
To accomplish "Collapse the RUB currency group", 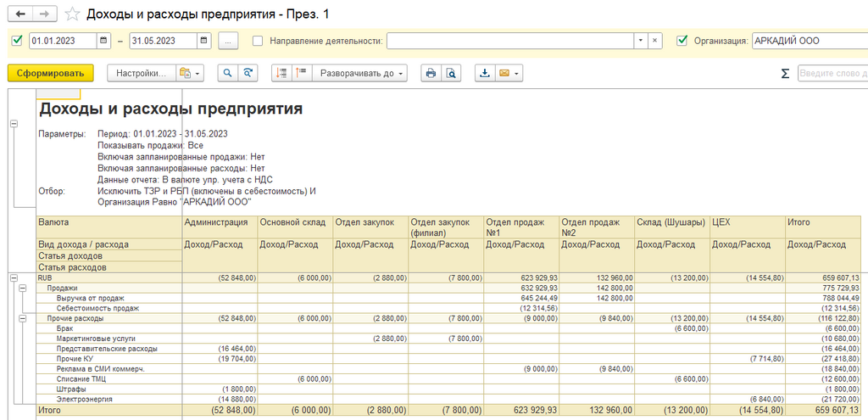I will (x=14, y=277).
